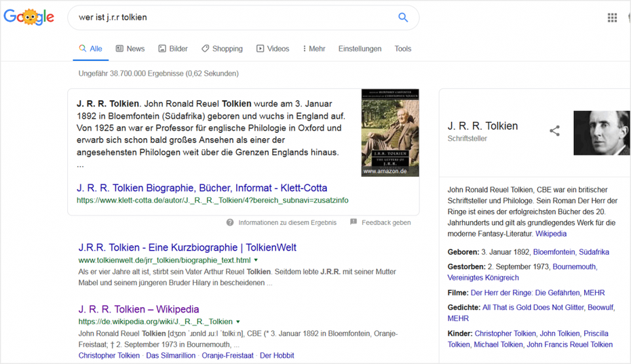
Task: Open Vereinigtes Königreich link
Action: [483, 277]
